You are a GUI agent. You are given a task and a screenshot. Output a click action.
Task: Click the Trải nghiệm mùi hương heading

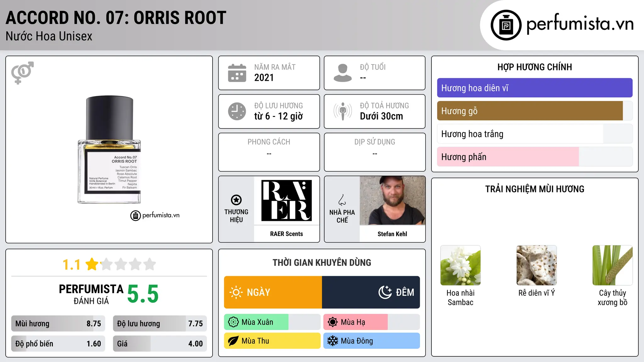(x=535, y=189)
